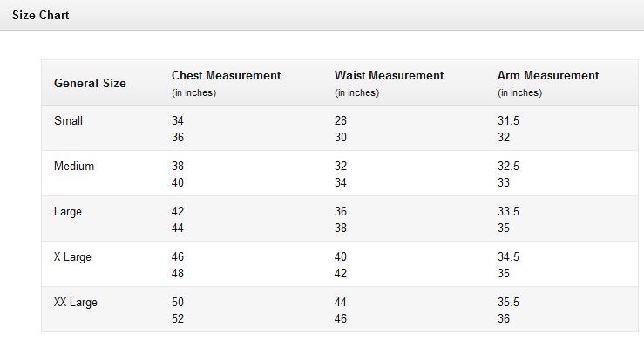Select the "Medium" size row label
This screenshot has height=355, width=644.
[74, 167]
